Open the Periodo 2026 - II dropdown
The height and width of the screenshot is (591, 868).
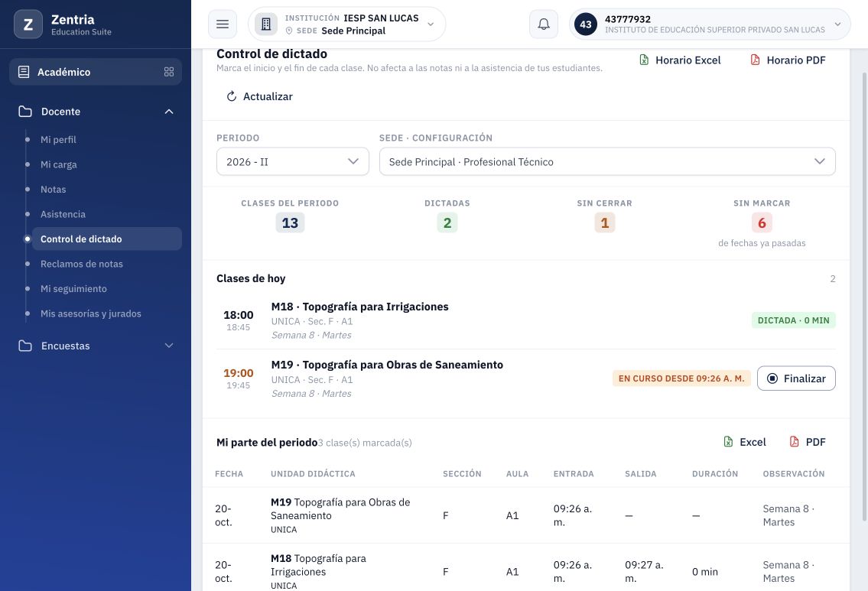pos(293,161)
